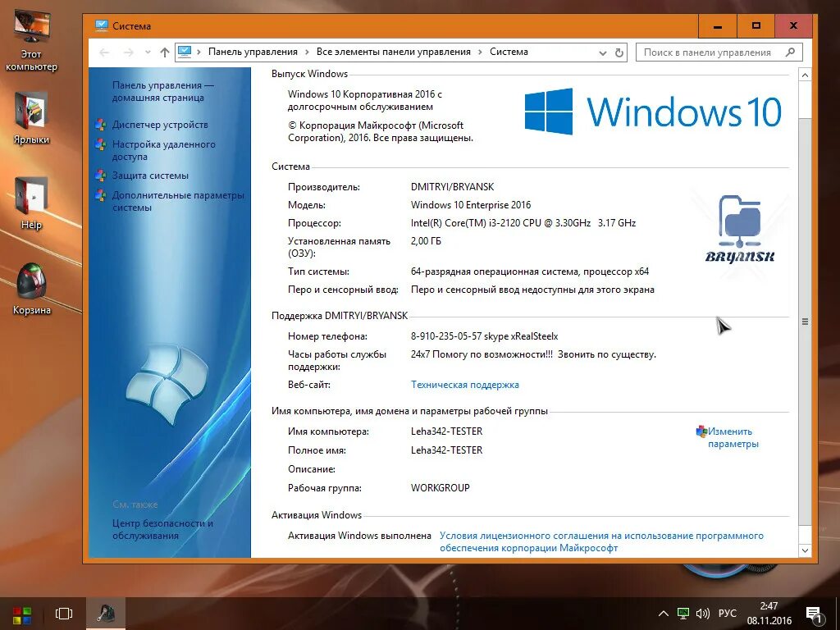Open the Help desktop icon
Screen dimensions: 840x630
31,203
